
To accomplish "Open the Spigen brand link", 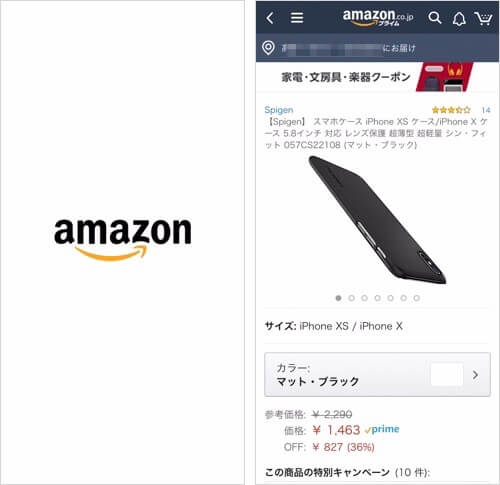I will coord(279,110).
